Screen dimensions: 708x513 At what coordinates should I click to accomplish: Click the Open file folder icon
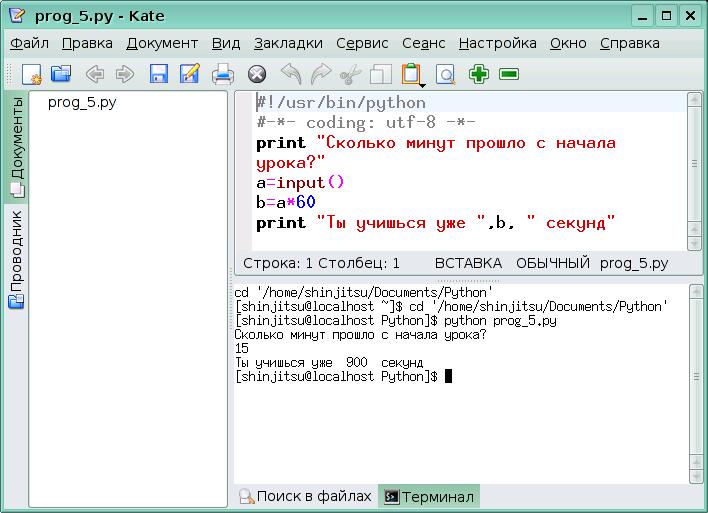[61, 74]
